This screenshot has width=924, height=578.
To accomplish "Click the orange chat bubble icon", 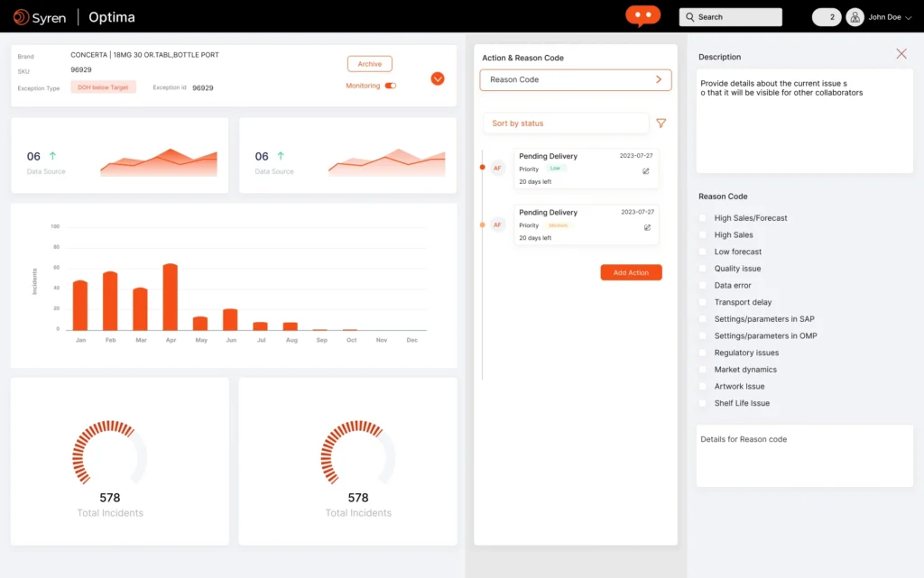I will (x=642, y=16).
